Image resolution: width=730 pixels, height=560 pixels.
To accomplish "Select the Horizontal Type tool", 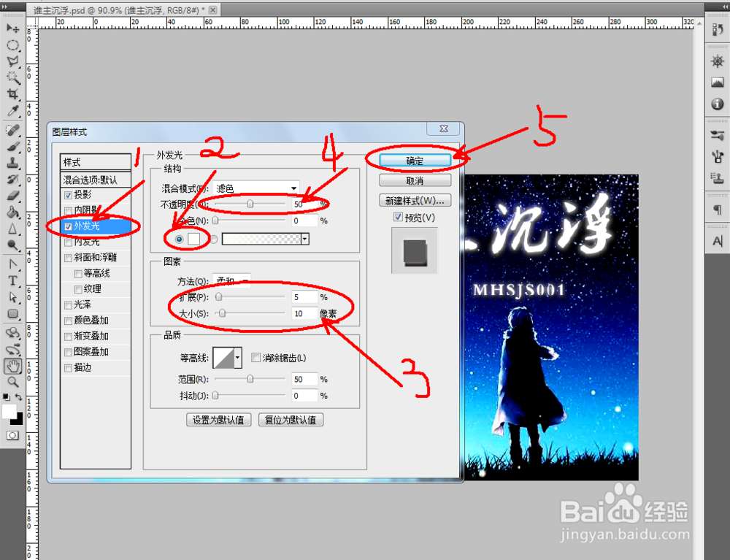I will [x=12, y=280].
